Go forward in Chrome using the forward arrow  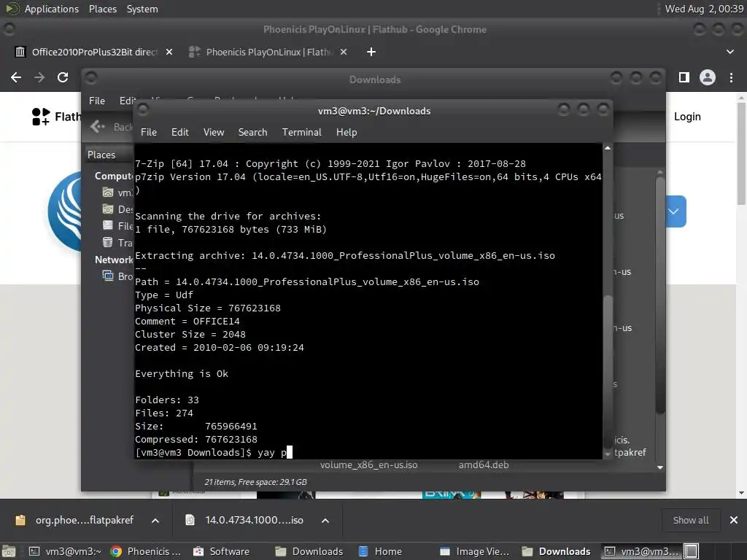pyautogui.click(x=39, y=77)
